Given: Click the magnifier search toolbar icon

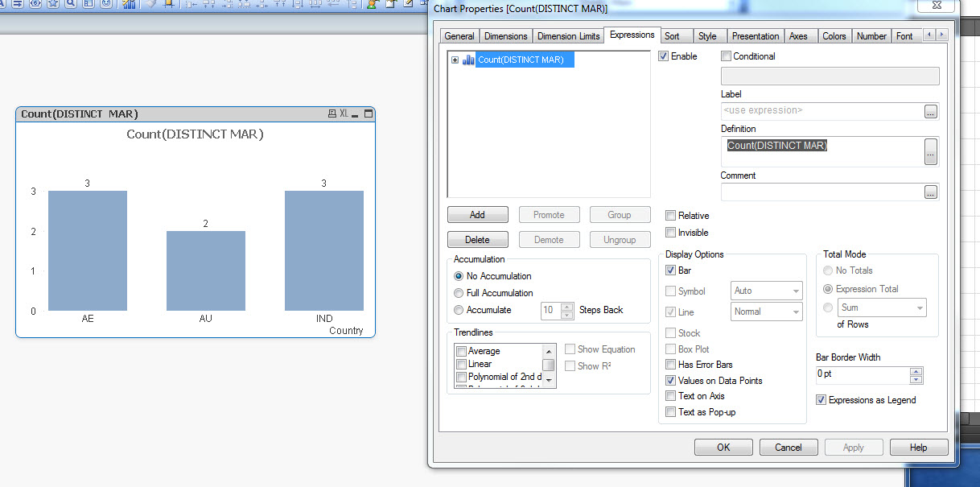Looking at the screenshot, I should click(71, 4).
